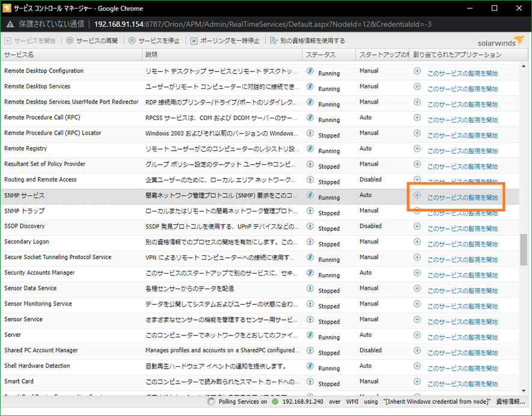The image size is (532, 416).
Task: Click the vertical scrollbar thumb
Action: 524,249
